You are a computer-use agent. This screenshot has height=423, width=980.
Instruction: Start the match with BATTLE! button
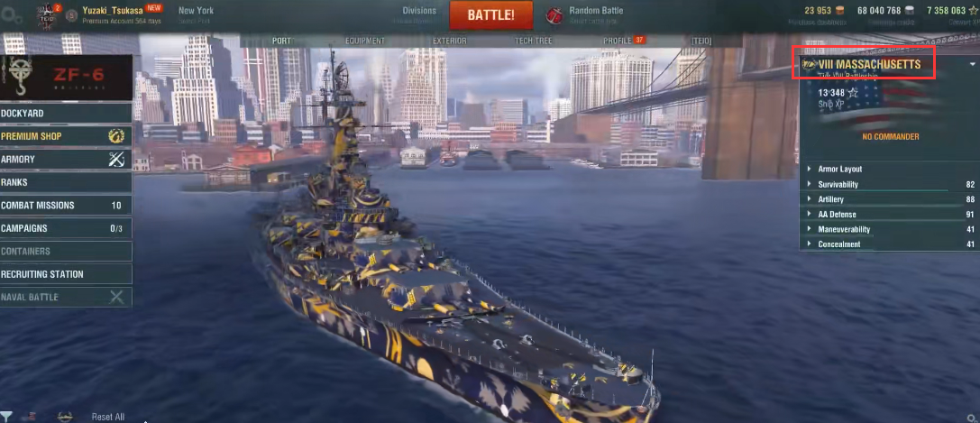[490, 15]
